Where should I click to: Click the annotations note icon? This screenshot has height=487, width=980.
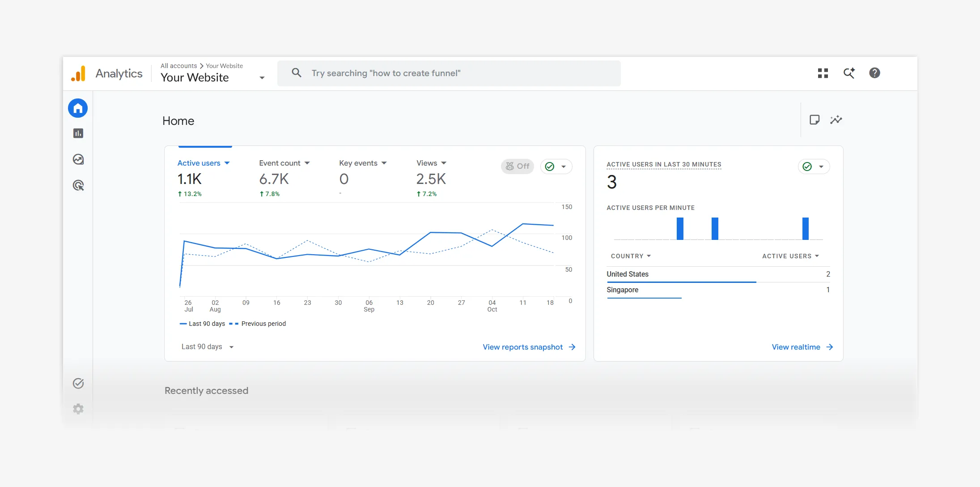(815, 120)
